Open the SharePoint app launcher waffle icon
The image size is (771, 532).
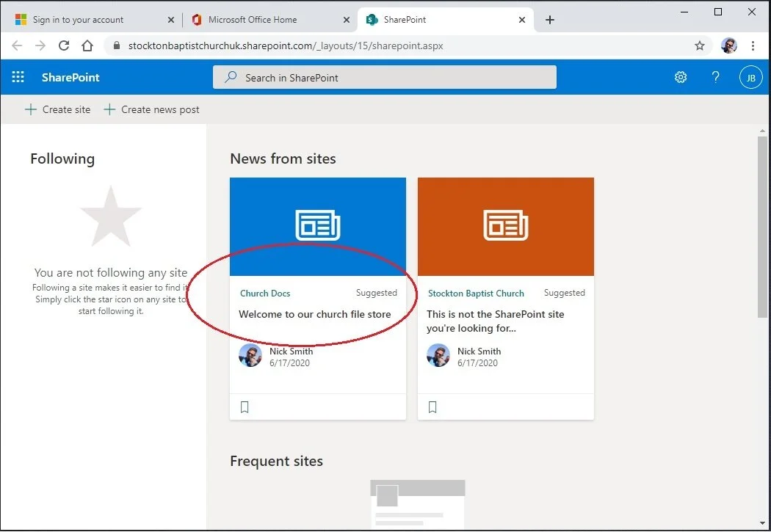18,77
